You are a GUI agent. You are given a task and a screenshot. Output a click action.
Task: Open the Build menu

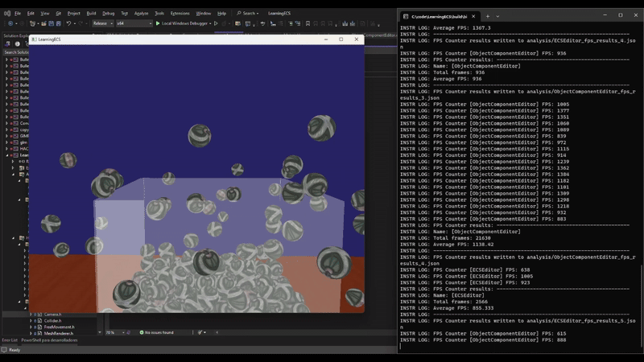coord(91,14)
